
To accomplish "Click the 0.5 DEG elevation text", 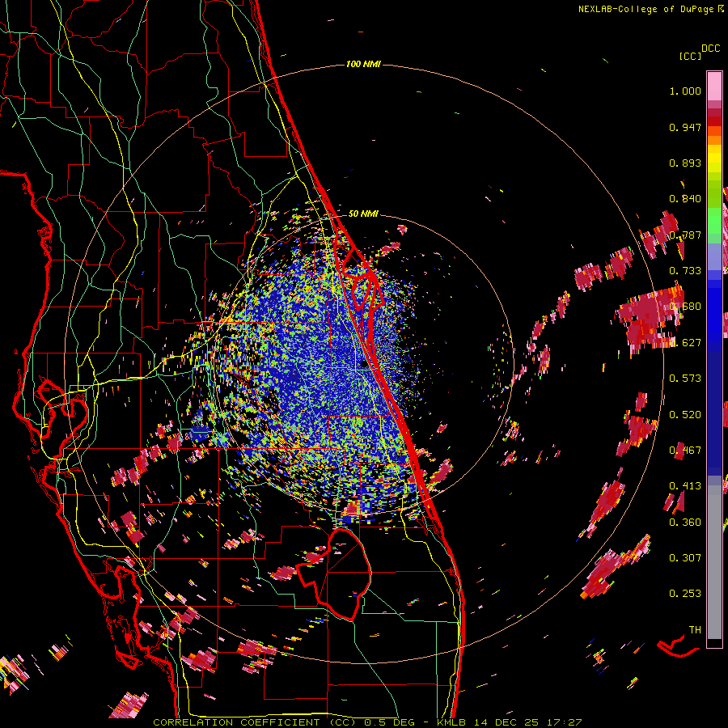I will (388, 722).
